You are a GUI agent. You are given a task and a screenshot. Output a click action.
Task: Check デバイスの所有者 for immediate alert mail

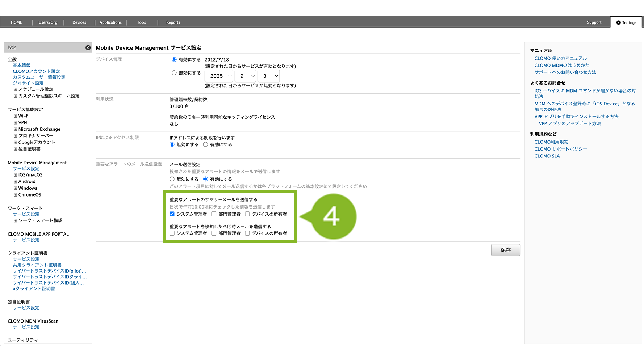247,233
